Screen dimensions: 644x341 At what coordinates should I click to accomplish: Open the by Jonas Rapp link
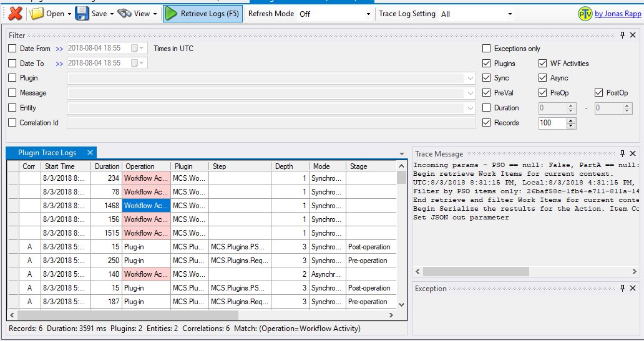point(618,14)
